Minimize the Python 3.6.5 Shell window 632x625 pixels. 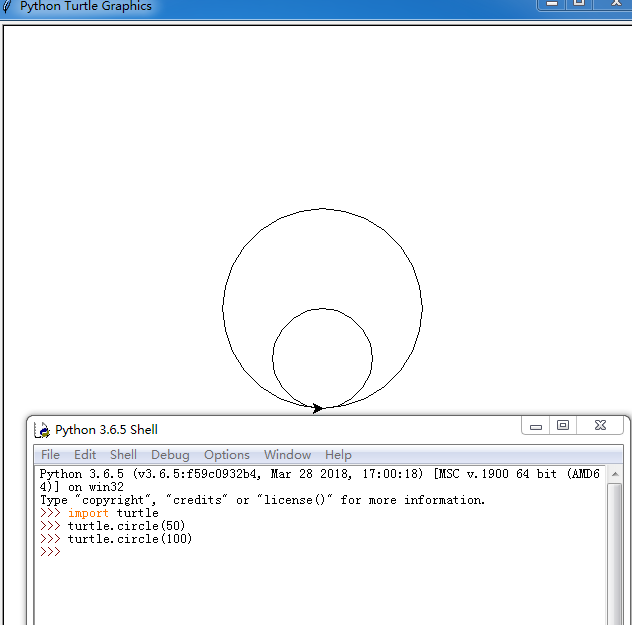tap(536, 427)
